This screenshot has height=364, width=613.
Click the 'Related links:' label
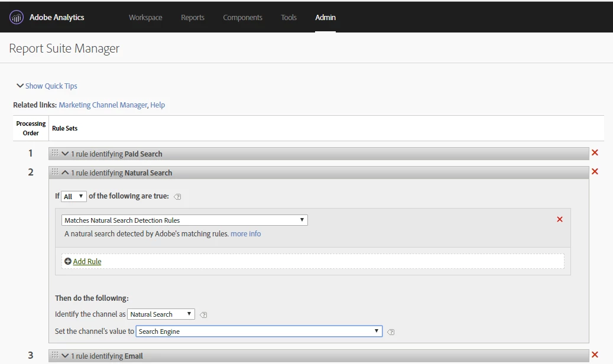click(35, 105)
